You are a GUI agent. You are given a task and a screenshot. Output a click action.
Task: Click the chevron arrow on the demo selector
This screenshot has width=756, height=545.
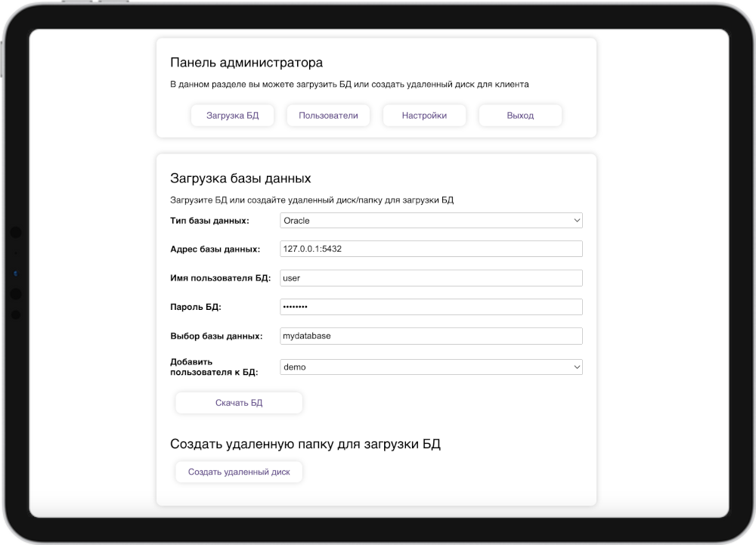point(577,367)
